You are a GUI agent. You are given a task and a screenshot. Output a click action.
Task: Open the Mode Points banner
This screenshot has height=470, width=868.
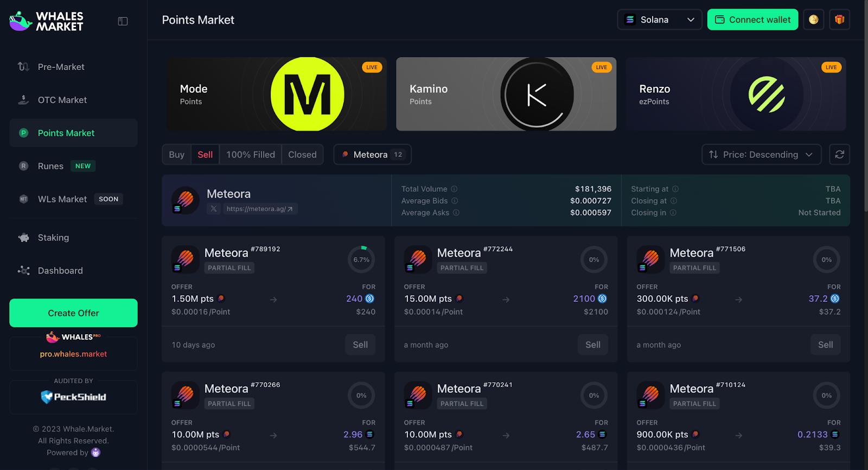277,94
